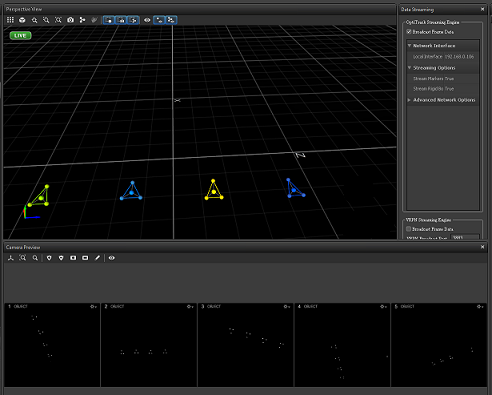
Task: Collapse the Streaming Options section
Action: pyautogui.click(x=409, y=68)
